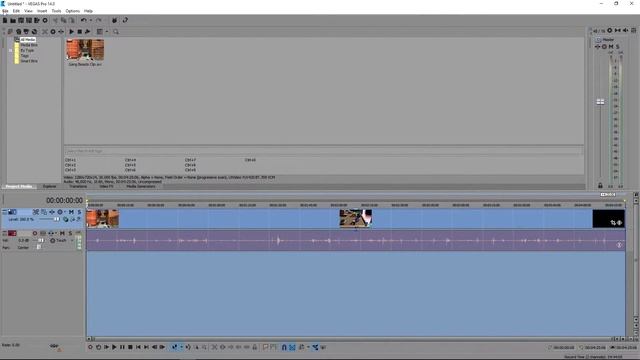The image size is (640, 360).
Task: Switch to the Transitions tab
Action: tap(78, 187)
